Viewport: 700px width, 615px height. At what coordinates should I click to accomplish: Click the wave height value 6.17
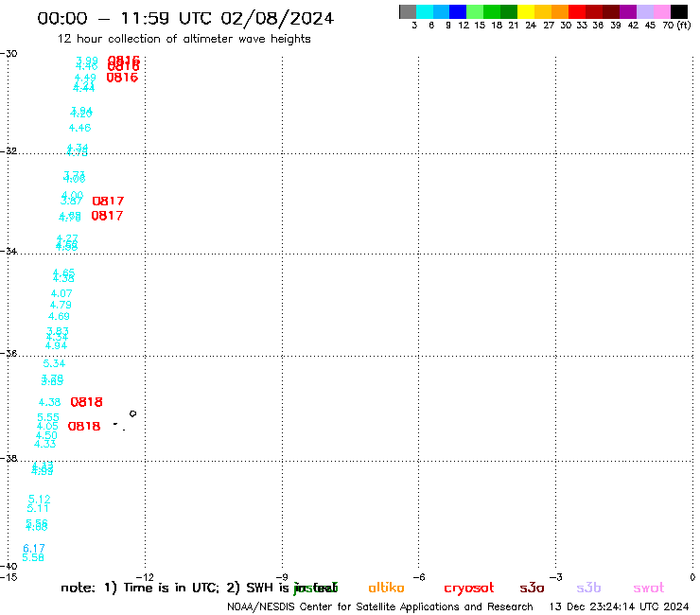(x=34, y=548)
